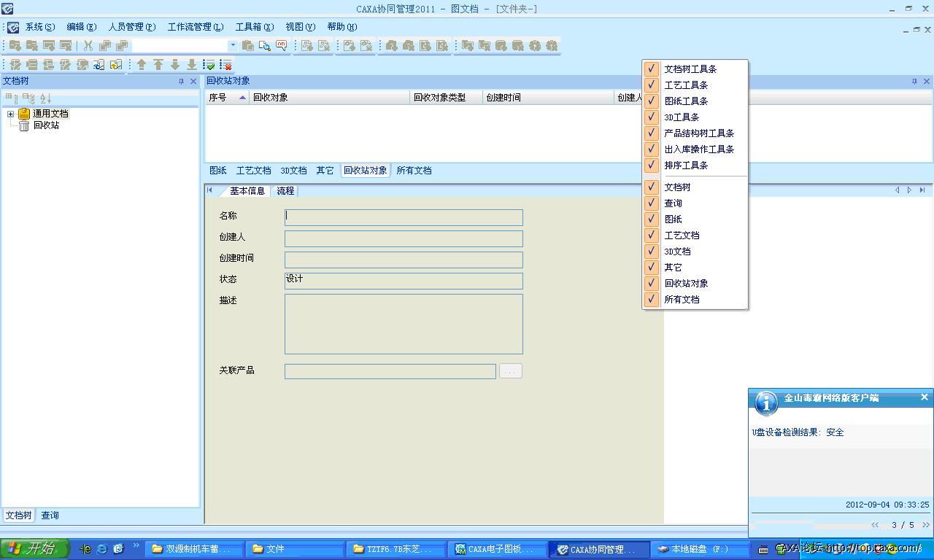
Task: Toggle the 排序工具条 checkbox
Action: click(652, 166)
